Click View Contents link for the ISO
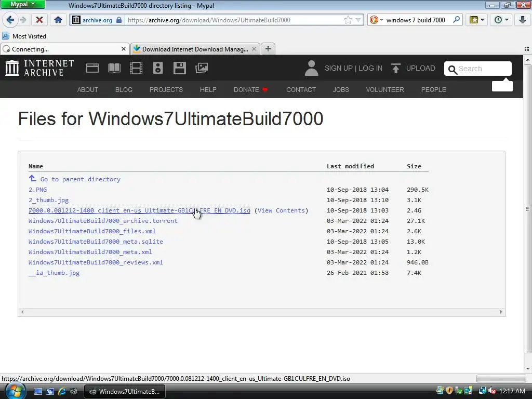532x399 pixels. (x=281, y=210)
